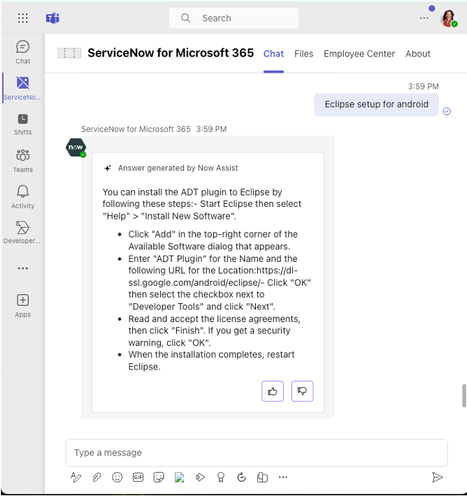This screenshot has height=496, width=467.
Task: Click the Approvals loop icon in compose toolbar
Action: pyautogui.click(x=241, y=477)
